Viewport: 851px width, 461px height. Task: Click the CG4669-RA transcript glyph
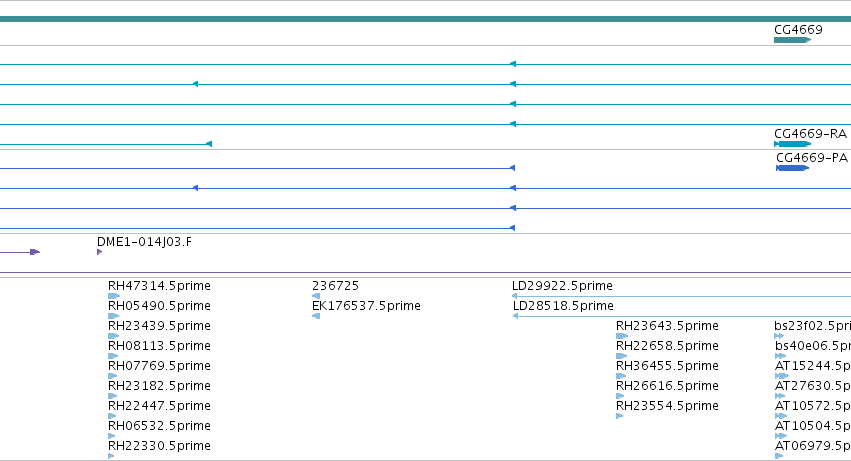point(792,144)
